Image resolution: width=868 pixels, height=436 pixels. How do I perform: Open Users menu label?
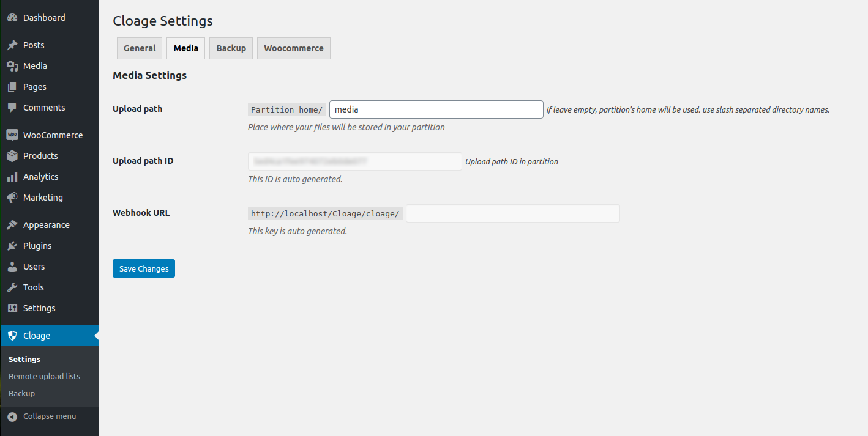[34, 267]
